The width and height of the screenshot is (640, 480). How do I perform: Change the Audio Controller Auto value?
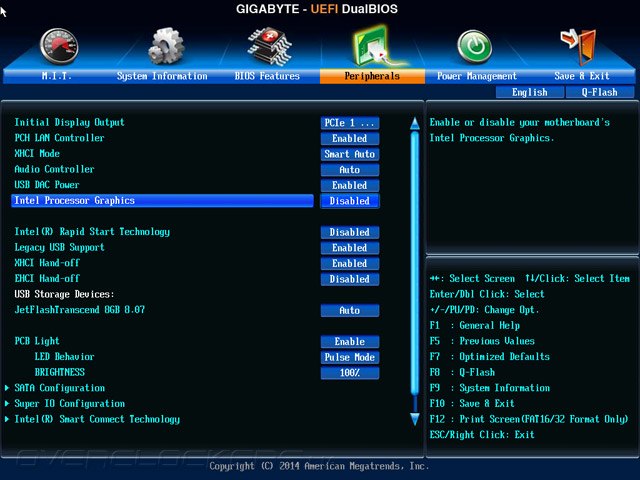point(350,170)
